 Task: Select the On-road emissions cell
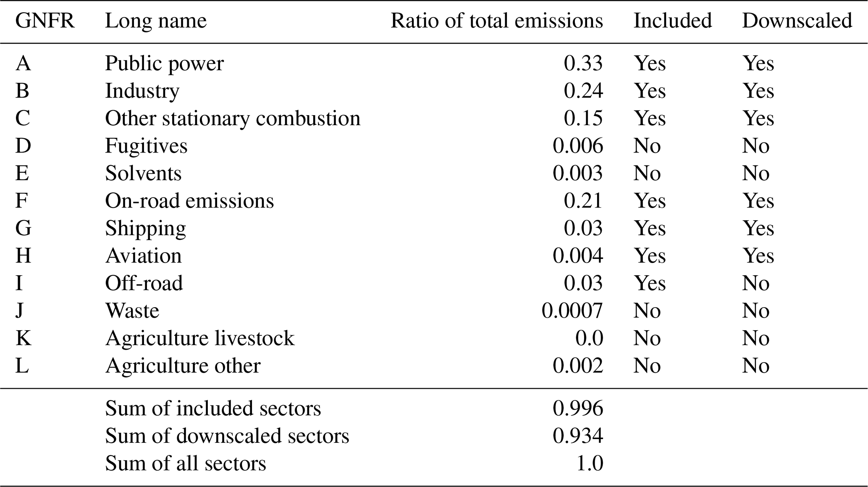tap(189, 201)
